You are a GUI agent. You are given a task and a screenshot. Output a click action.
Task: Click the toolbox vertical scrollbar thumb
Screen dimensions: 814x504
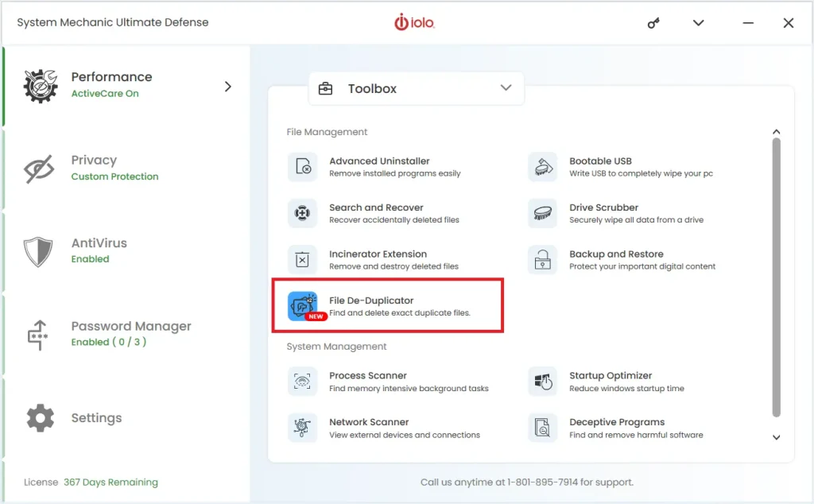(776, 277)
